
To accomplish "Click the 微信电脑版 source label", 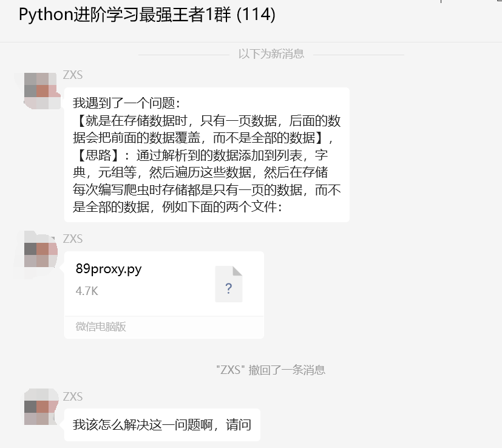I will tap(101, 327).
